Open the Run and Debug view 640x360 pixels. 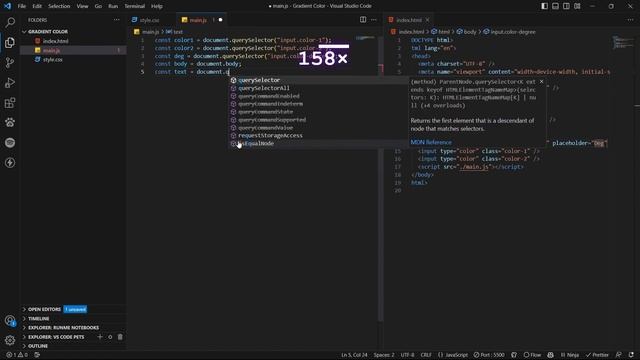[10, 82]
